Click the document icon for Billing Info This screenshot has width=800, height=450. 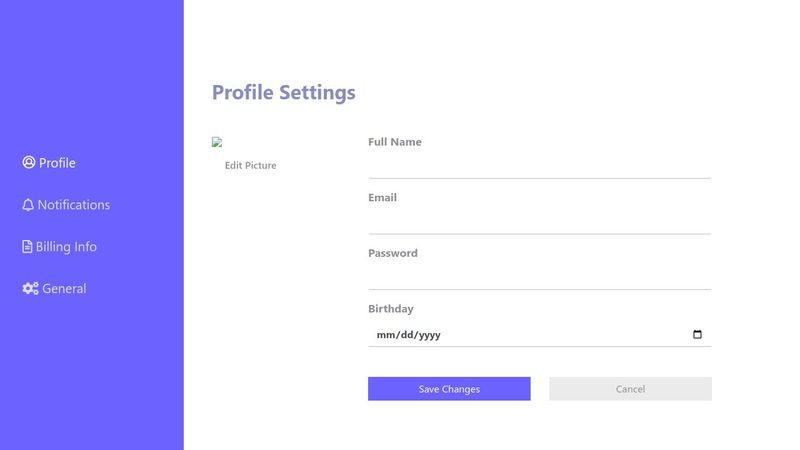(28, 247)
